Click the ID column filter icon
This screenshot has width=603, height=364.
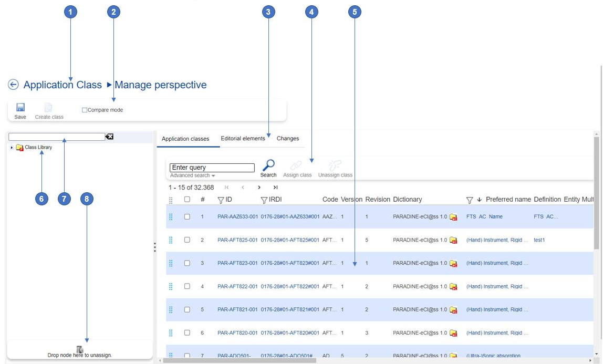pos(221,200)
